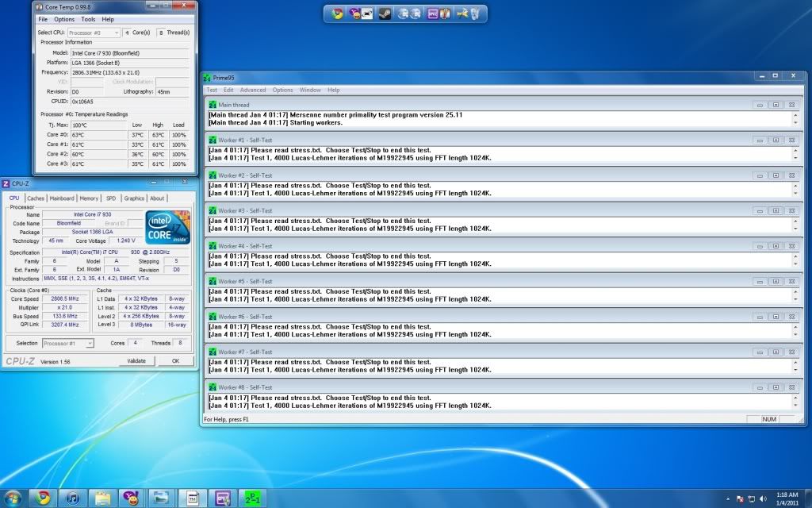Click the CPU-Z title bar icon
Image resolution: width=812 pixels, height=508 pixels.
tap(6, 183)
